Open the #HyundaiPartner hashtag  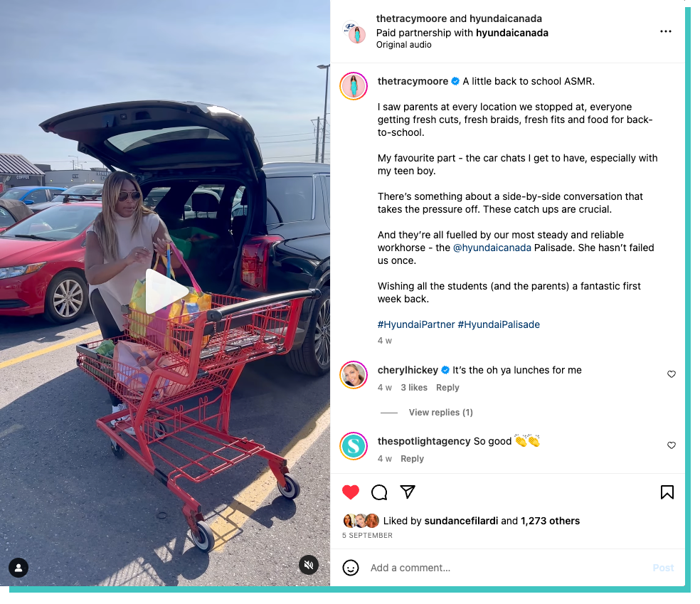coord(416,324)
